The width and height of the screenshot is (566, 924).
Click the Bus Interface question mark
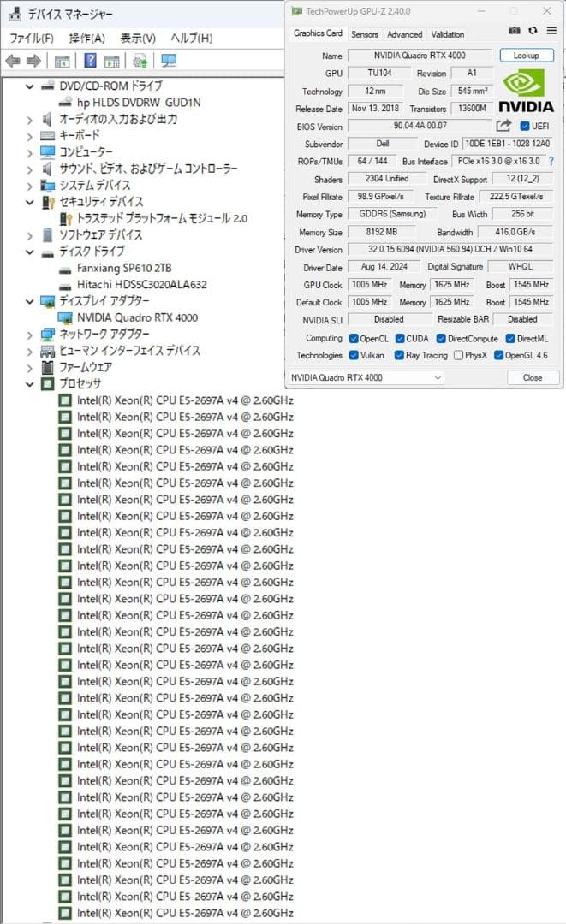tap(551, 161)
